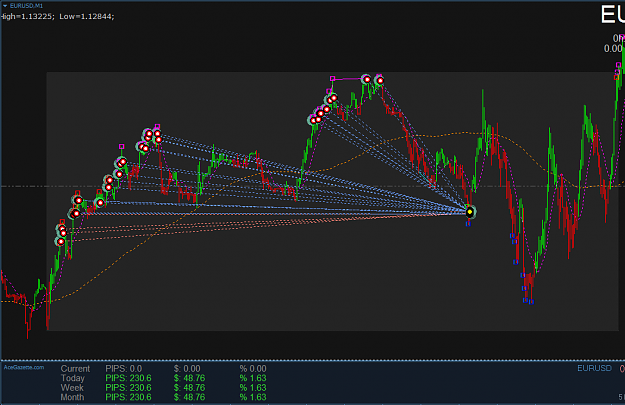Click the Month % 1.63 value
Viewport: 625px width, 405px height.
(253, 397)
